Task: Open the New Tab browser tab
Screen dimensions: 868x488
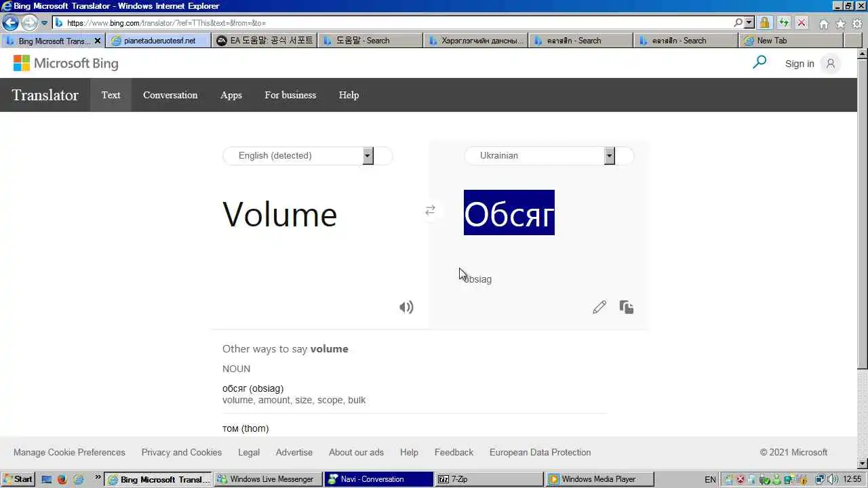Action: point(791,41)
